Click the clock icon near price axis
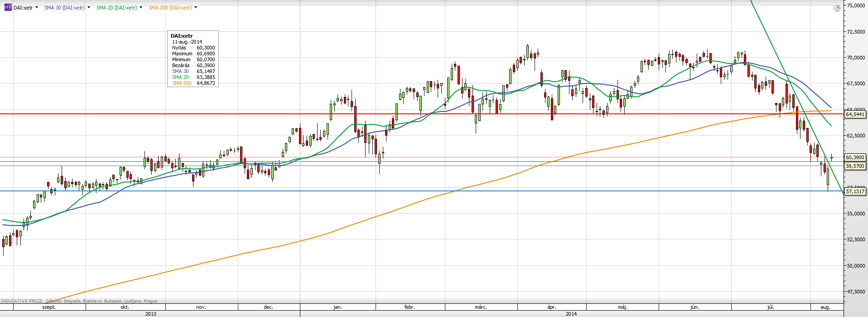 (837, 8)
